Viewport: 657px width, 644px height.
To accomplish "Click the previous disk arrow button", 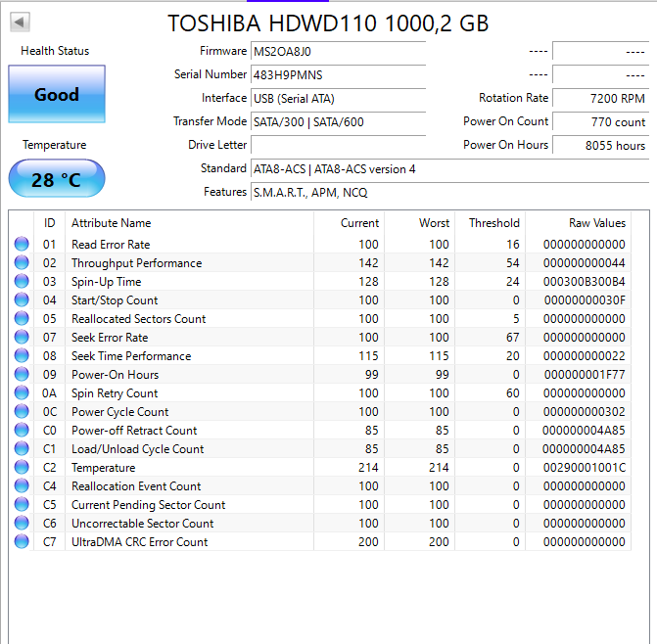I will (20, 22).
